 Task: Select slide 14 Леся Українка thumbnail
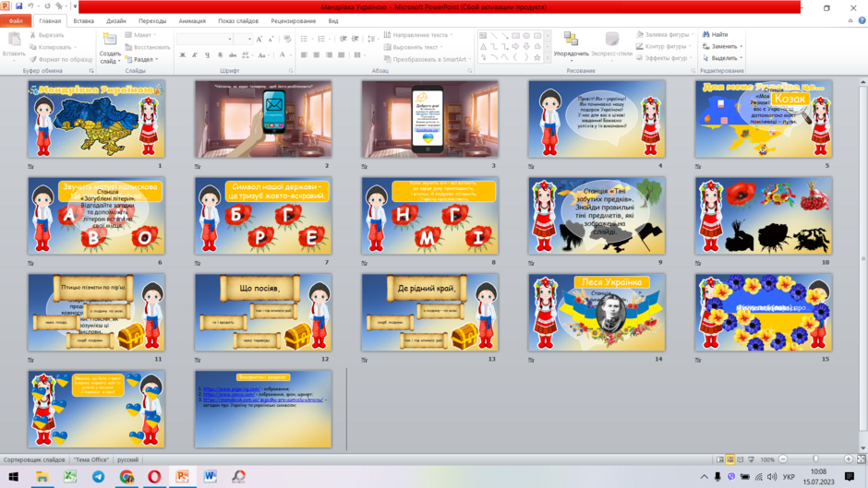point(597,313)
